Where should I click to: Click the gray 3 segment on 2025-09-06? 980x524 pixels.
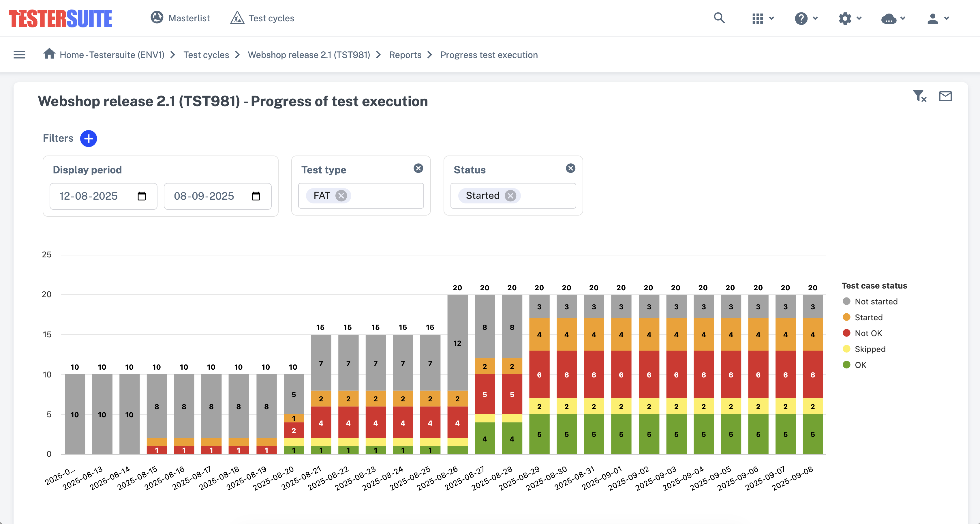(758, 307)
